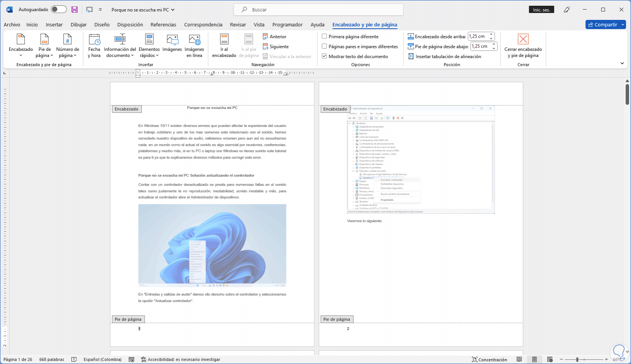The image size is (631, 364).
Task: Click the Inic. ses. sign-in button
Action: [x=542, y=10]
